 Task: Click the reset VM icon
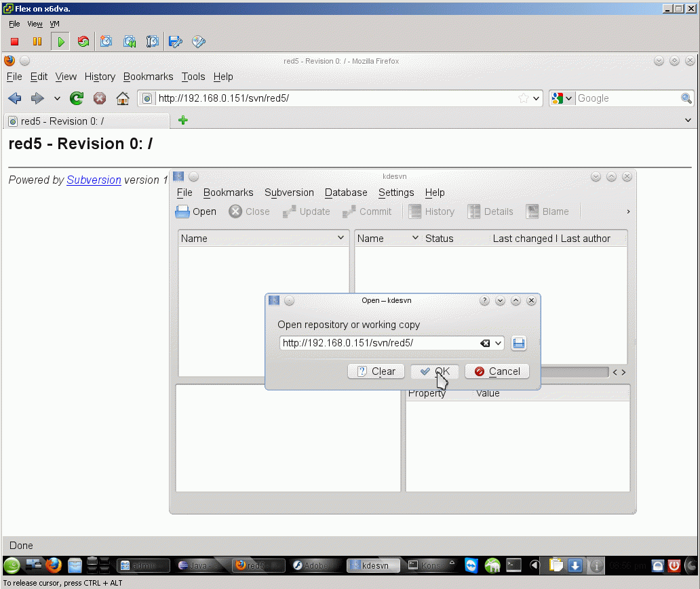83,41
